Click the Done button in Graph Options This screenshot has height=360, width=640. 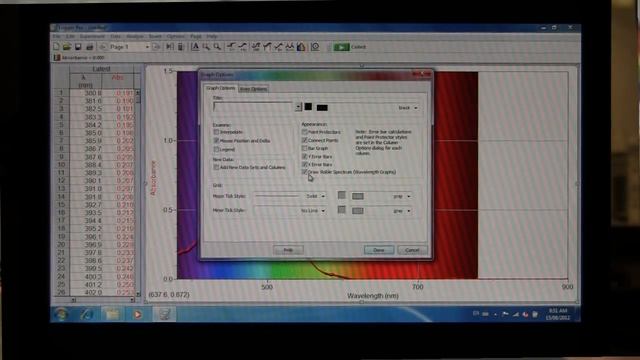[379, 250]
